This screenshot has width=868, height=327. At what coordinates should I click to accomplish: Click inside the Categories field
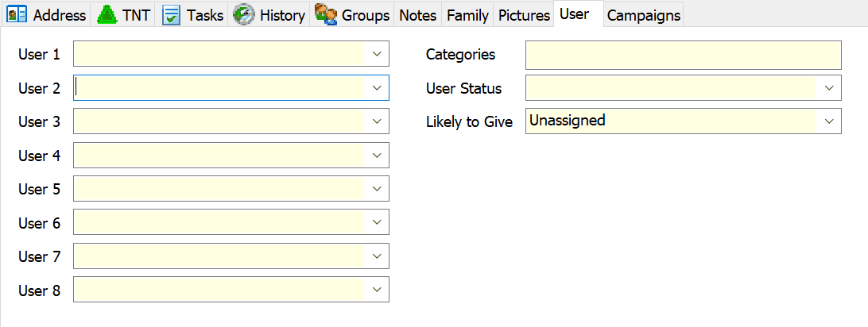click(683, 54)
